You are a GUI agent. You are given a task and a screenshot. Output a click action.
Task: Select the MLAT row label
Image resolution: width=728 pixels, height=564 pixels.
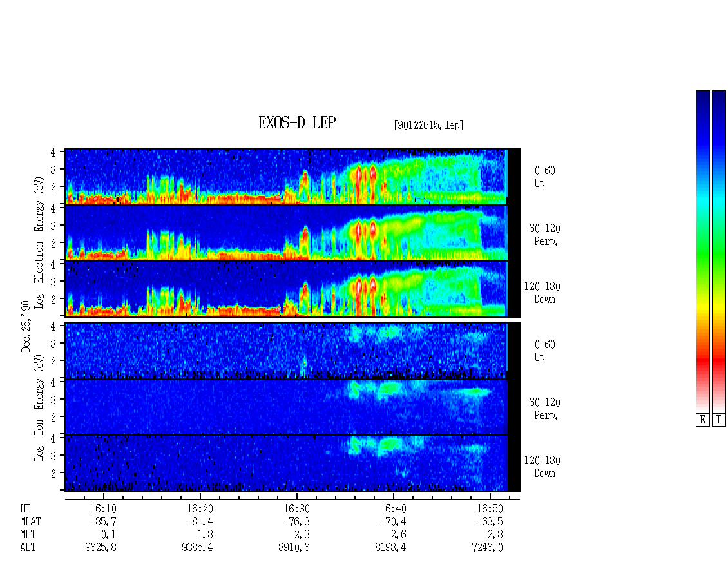pyautogui.click(x=30, y=521)
